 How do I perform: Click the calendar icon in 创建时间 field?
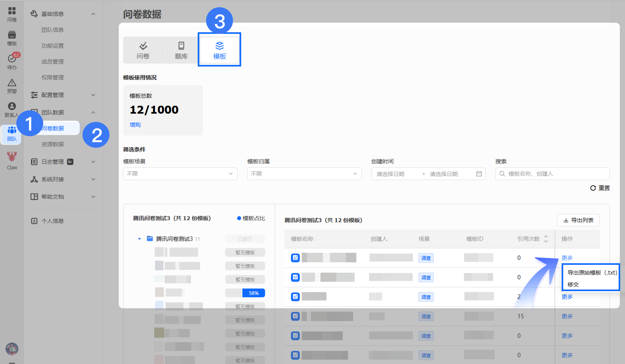tap(479, 174)
